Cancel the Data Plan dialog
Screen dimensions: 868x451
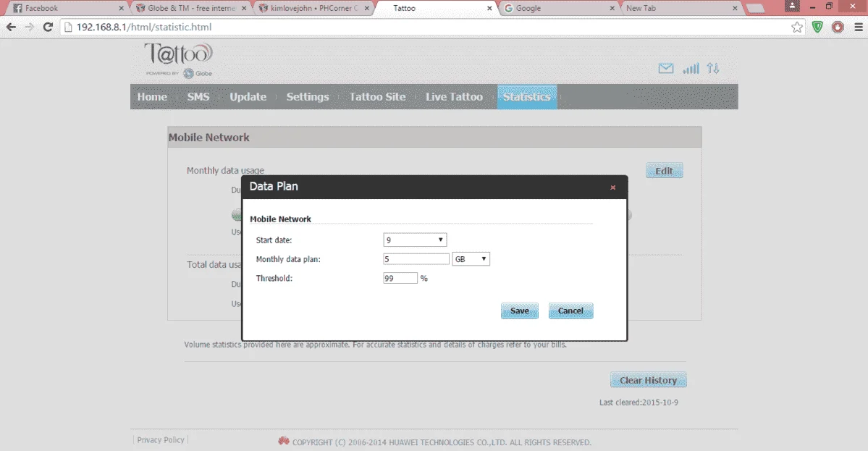pyautogui.click(x=570, y=311)
